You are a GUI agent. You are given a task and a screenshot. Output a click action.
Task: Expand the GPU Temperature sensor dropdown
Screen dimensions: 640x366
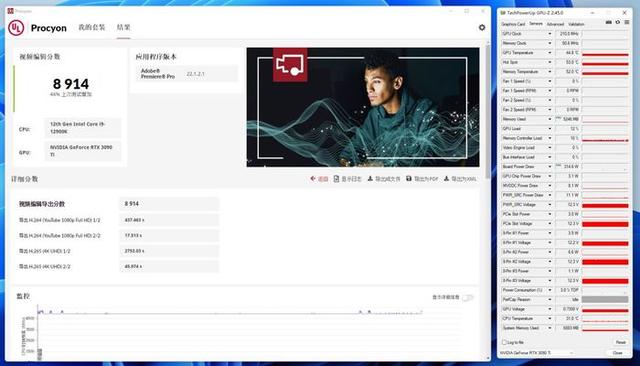[549, 53]
